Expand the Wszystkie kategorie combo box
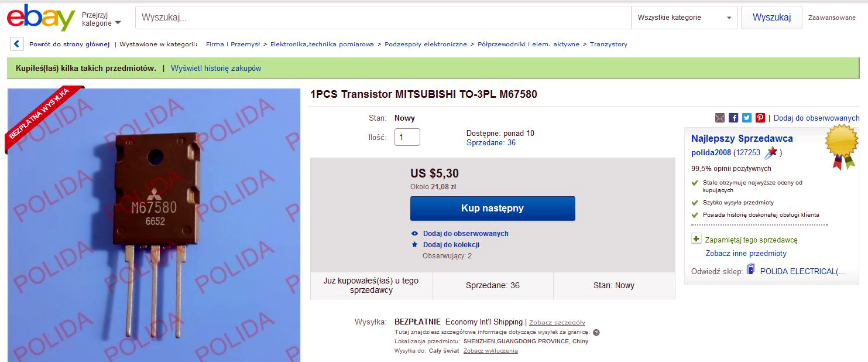868x362 pixels. (x=684, y=18)
